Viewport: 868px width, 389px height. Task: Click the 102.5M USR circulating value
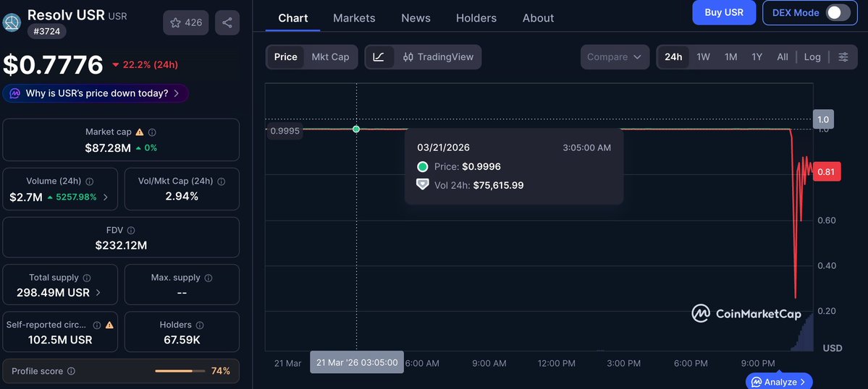click(60, 340)
